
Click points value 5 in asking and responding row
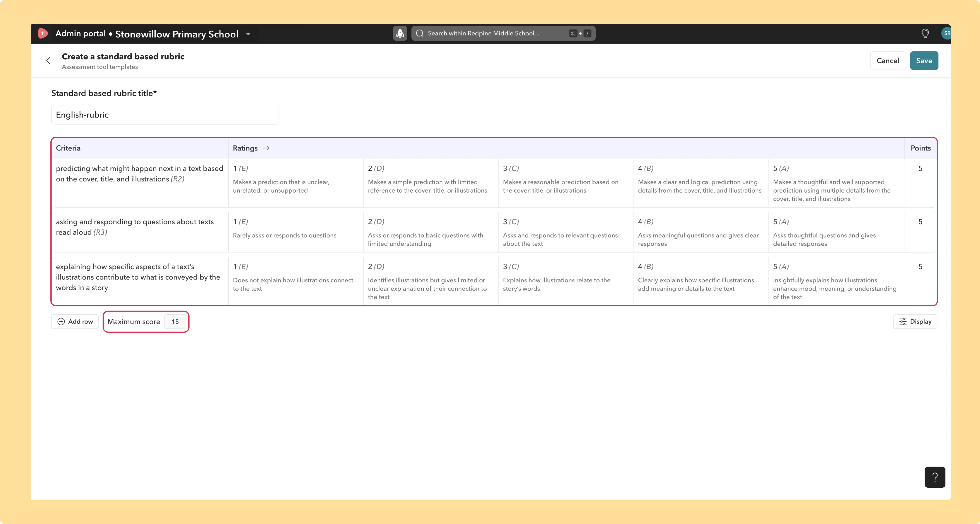pos(920,222)
